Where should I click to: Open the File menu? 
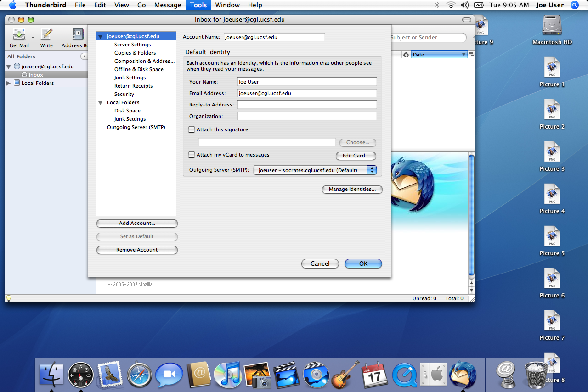(80, 5)
